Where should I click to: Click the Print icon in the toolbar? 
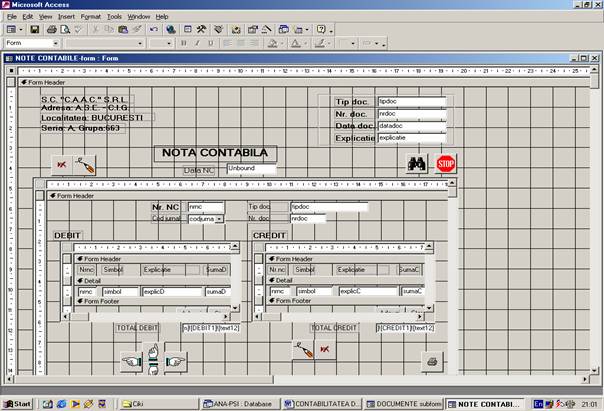[x=52, y=30]
